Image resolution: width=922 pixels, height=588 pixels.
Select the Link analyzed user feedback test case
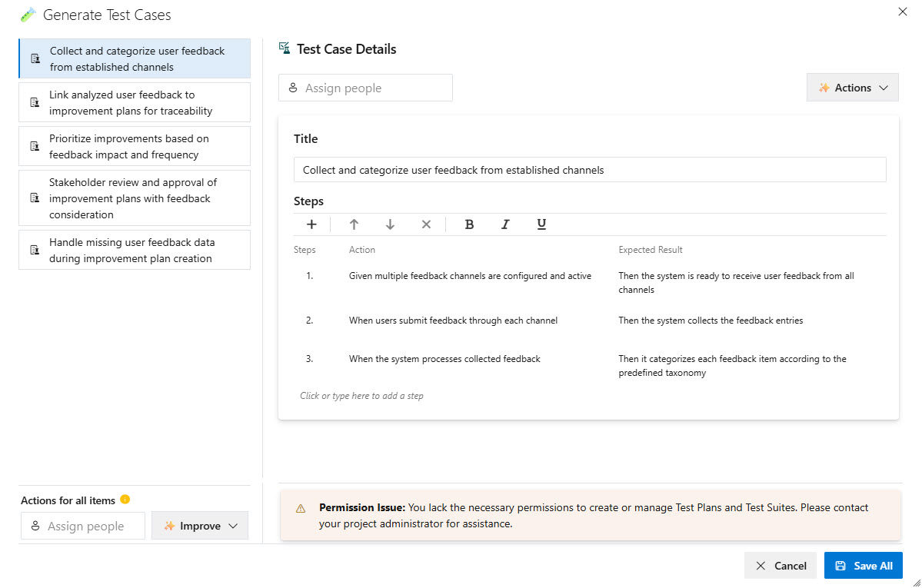tap(134, 101)
